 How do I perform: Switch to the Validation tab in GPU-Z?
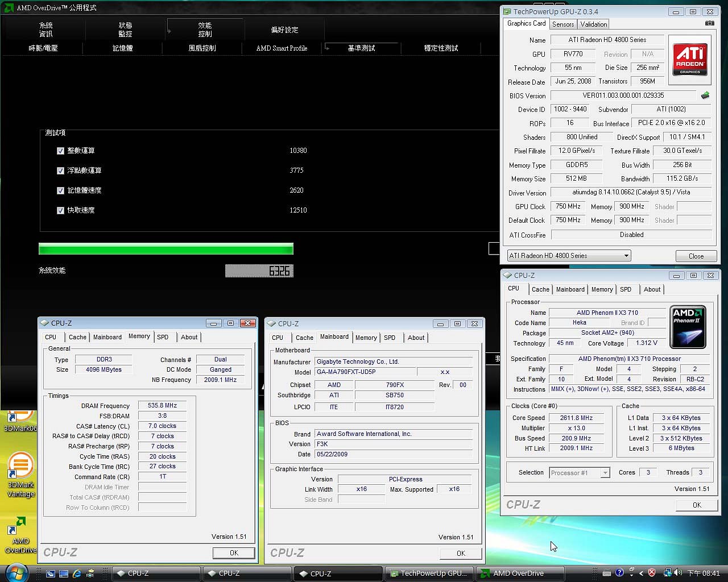pos(594,24)
